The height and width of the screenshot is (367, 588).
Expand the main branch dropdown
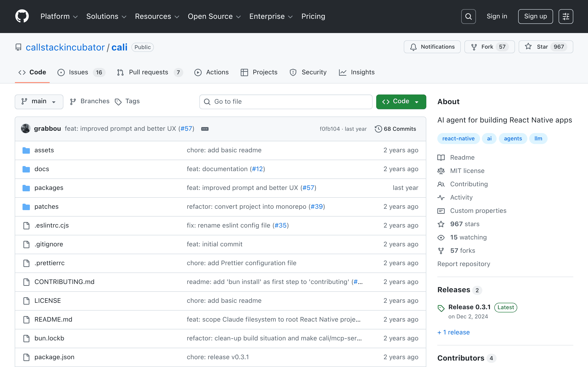[39, 101]
